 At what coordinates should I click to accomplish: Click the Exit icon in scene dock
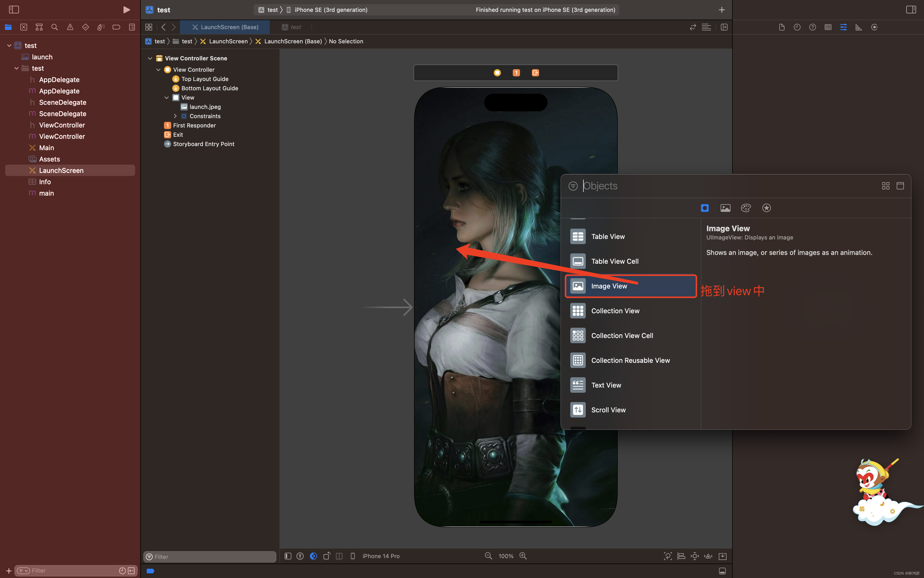pos(535,73)
